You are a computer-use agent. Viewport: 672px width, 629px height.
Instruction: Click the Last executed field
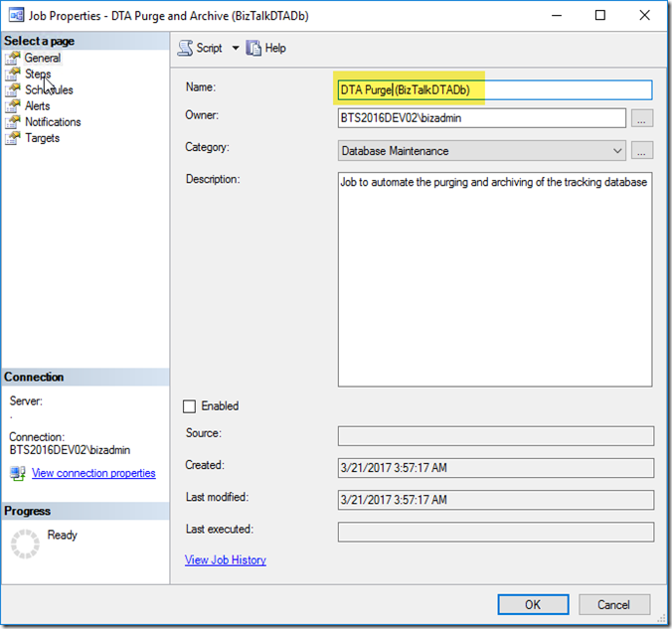point(496,532)
